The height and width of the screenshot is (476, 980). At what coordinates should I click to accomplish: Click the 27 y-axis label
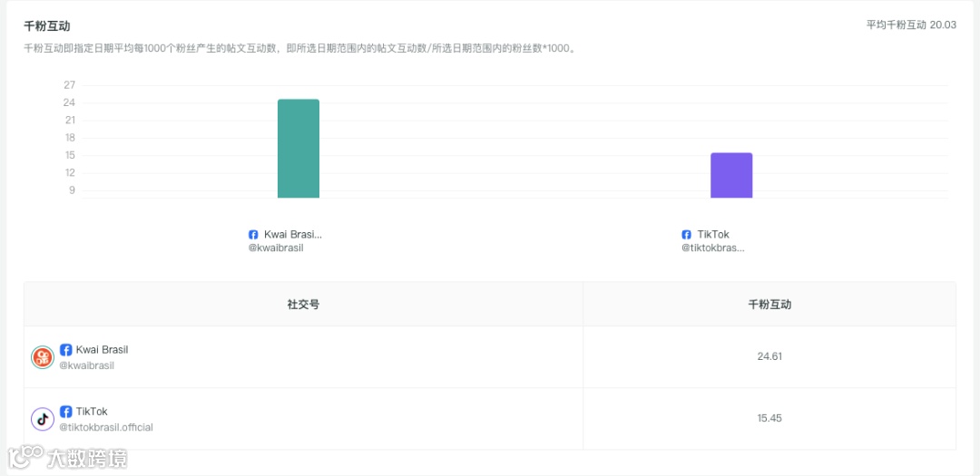[x=69, y=85]
